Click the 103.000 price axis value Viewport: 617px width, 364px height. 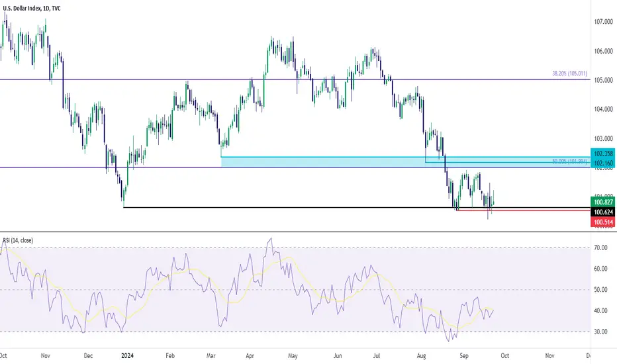[x=603, y=138]
